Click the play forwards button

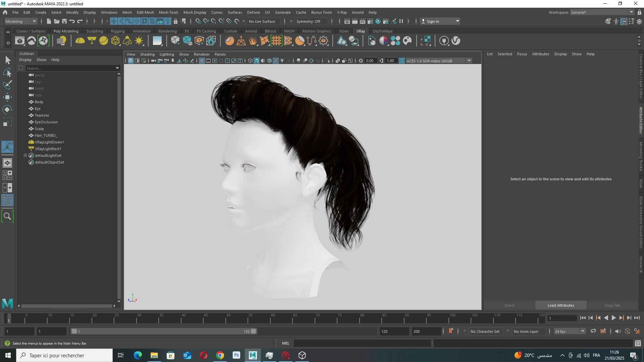[x=614, y=318]
